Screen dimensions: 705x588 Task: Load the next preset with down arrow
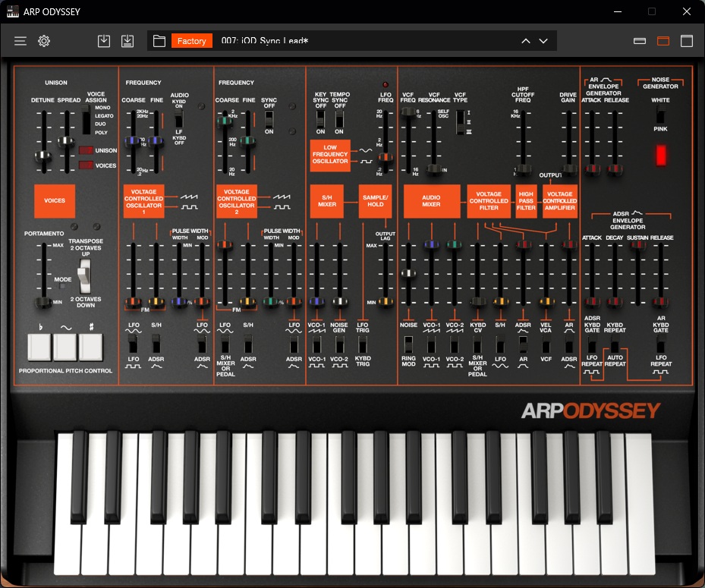(x=543, y=42)
